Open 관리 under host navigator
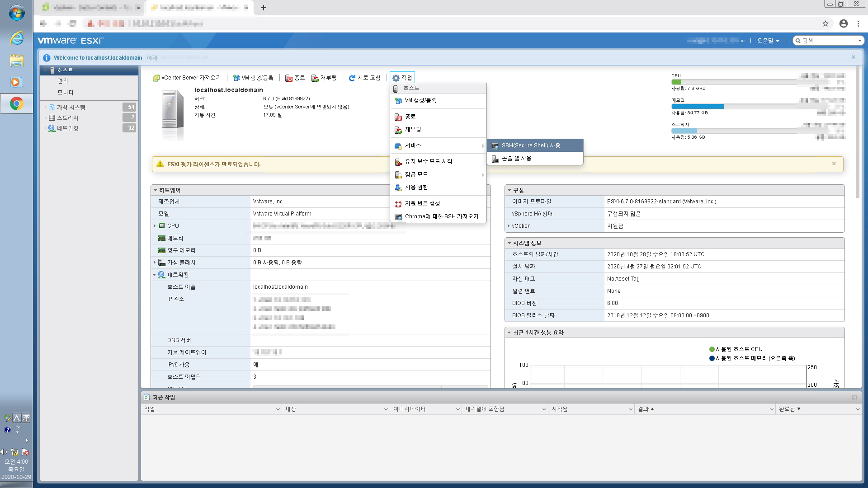Image resolution: width=868 pixels, height=488 pixels. 63,81
